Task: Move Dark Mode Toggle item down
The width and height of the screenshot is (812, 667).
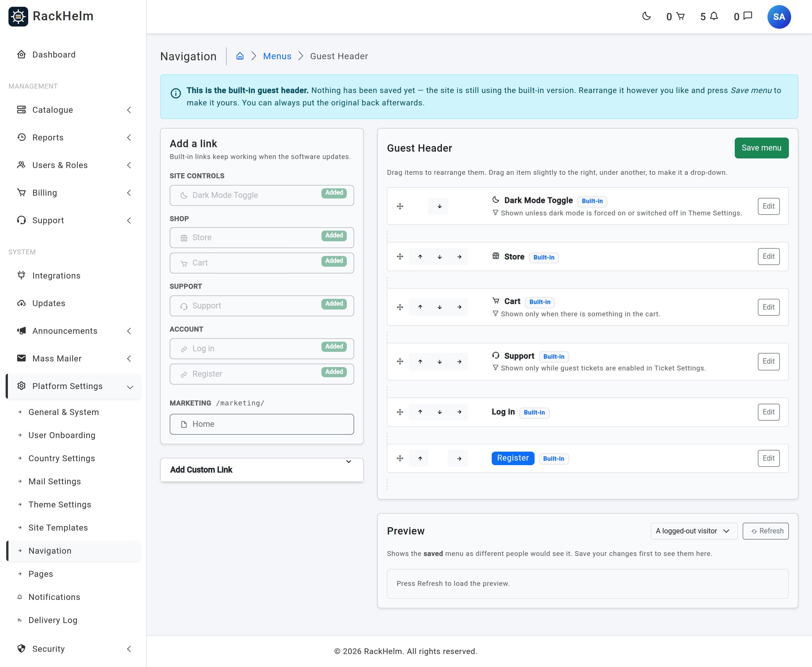Action: (x=439, y=206)
